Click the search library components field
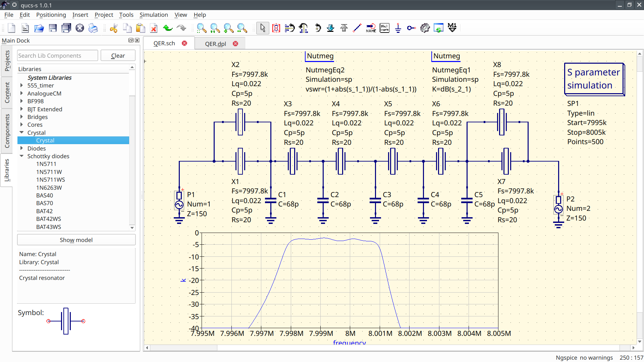Viewport: 644px width, 362px height. tap(57, 55)
